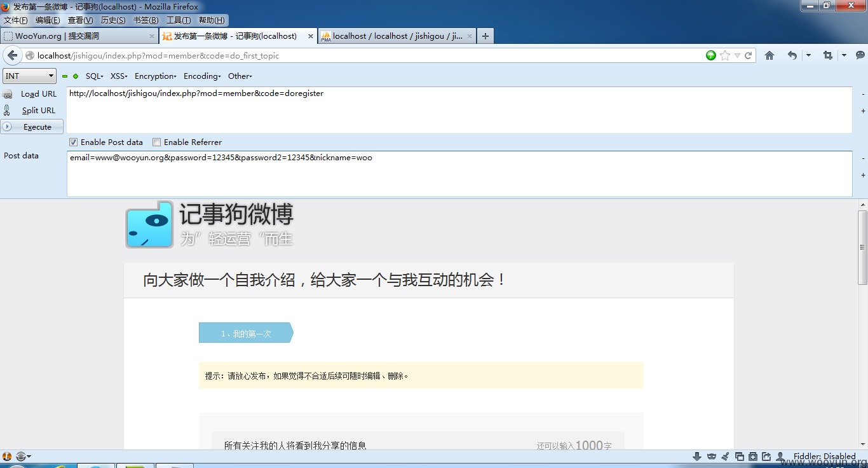
Task: Click the Firefox icon in title bar
Action: [6, 6]
